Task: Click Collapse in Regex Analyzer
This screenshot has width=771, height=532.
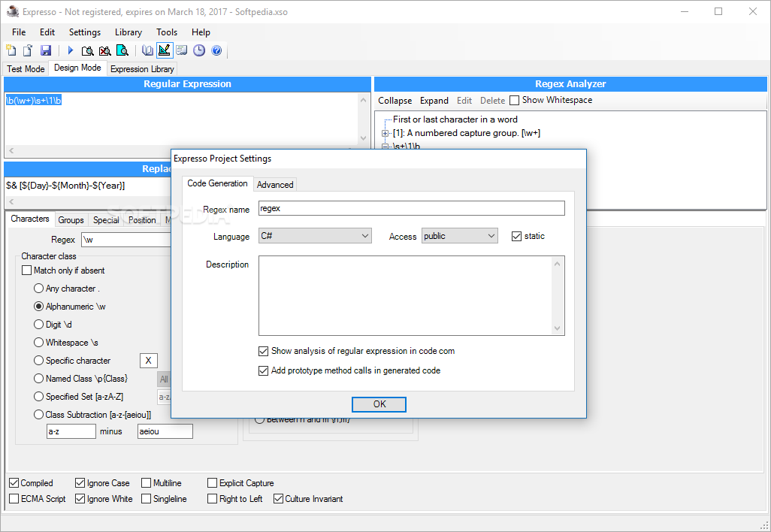Action: click(x=395, y=100)
